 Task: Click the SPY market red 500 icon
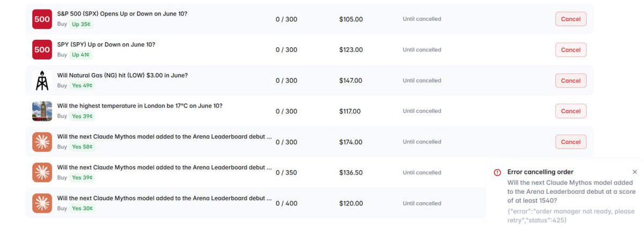pos(42,49)
